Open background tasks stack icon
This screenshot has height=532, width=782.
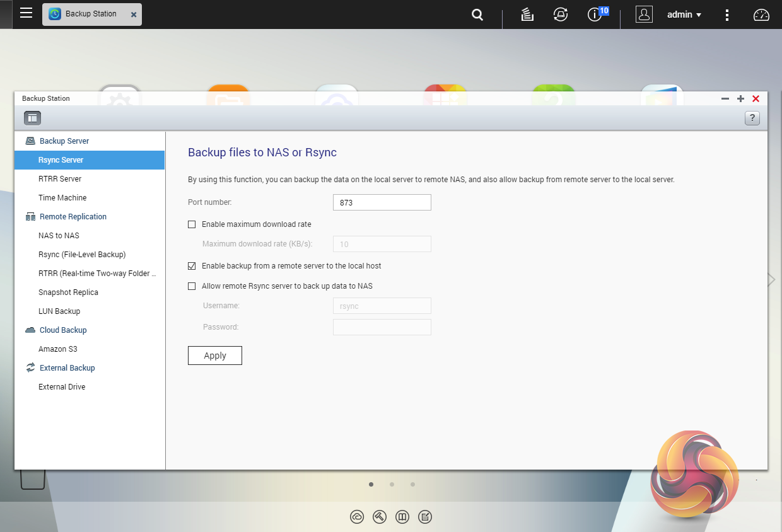tap(528, 14)
